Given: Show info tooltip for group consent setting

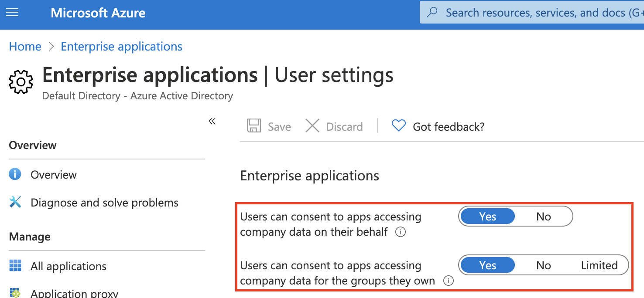Looking at the screenshot, I should pos(448,281).
